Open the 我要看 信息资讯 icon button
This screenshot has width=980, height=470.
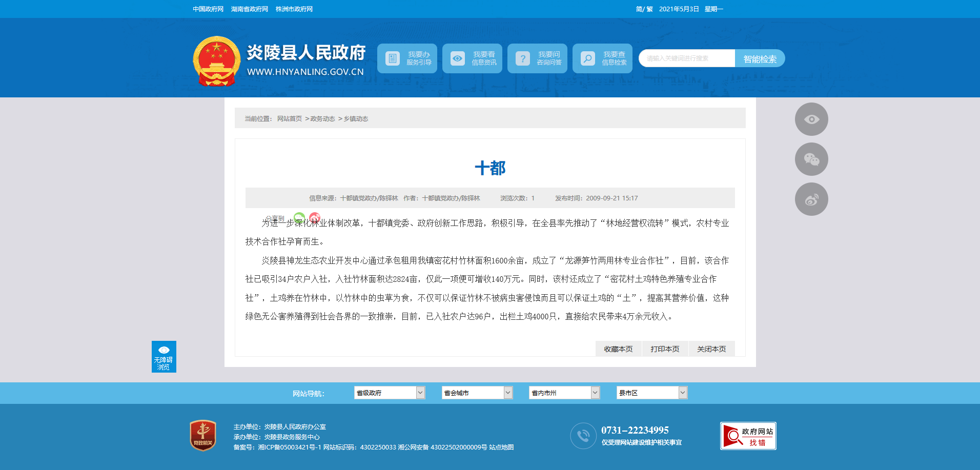coord(472,58)
